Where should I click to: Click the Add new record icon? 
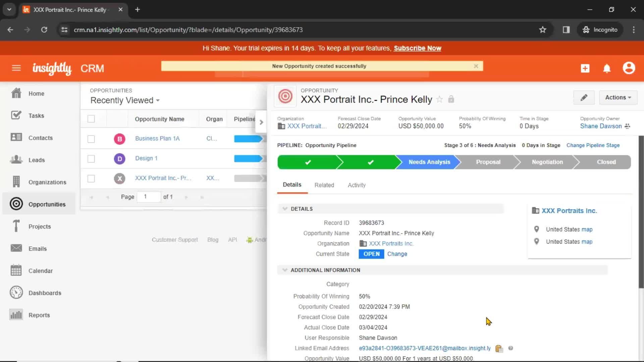point(584,68)
